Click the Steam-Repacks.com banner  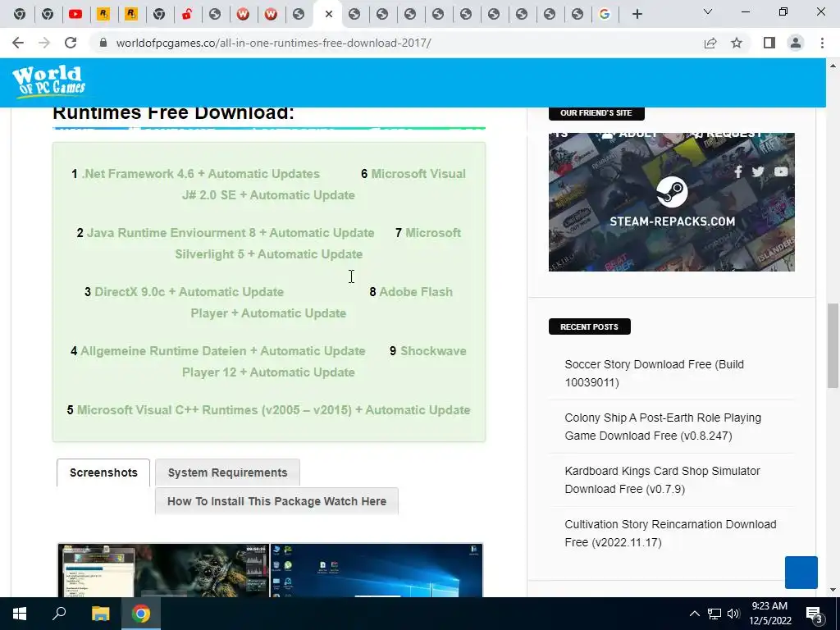pos(672,202)
